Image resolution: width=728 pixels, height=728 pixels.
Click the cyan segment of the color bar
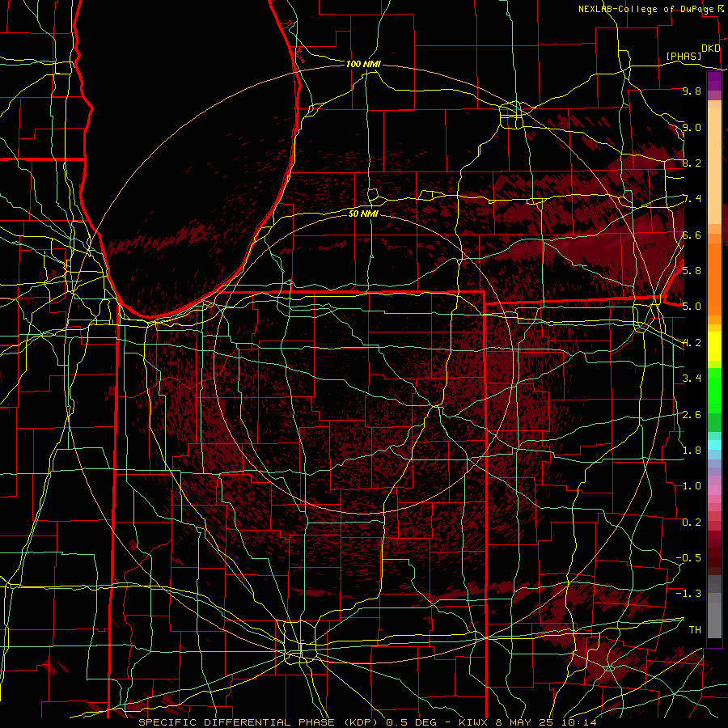(x=714, y=445)
